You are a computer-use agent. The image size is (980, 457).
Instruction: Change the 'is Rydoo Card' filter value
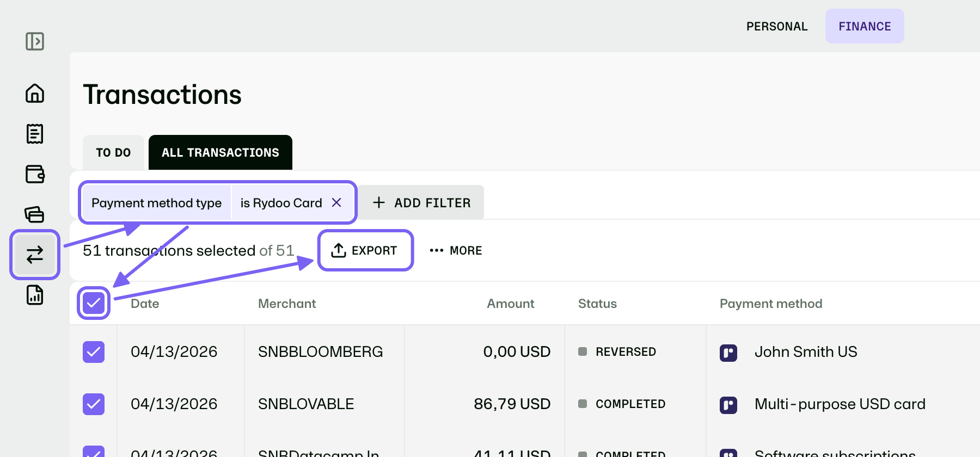click(281, 203)
